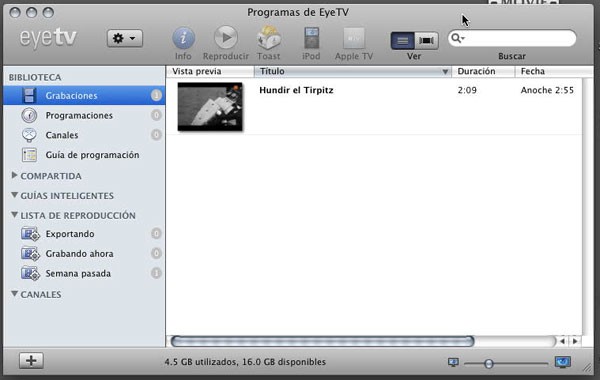Image resolution: width=600 pixels, height=380 pixels.
Task: Click the large thumbnail size icon
Action: [563, 362]
